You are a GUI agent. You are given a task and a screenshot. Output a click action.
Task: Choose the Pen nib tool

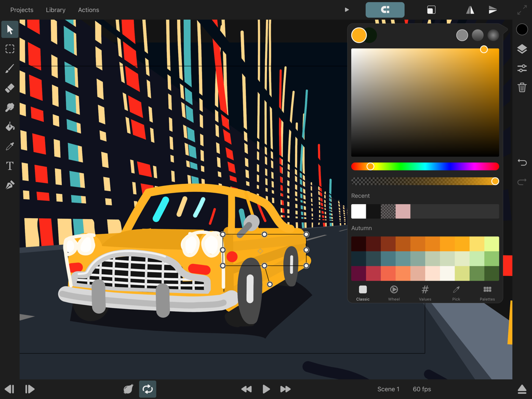coord(9,185)
